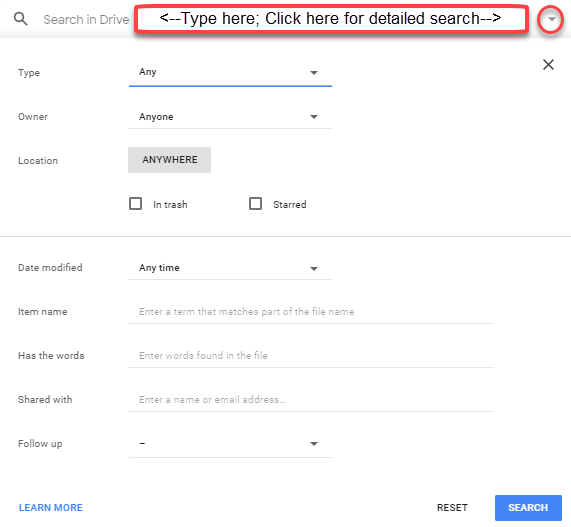571x527 pixels.
Task: Close the advanced search panel
Action: click(x=548, y=65)
